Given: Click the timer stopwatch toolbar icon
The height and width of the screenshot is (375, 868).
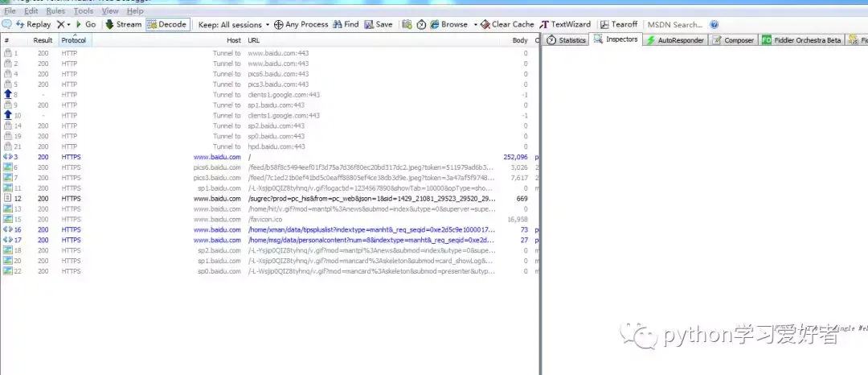Looking at the screenshot, I should 421,24.
